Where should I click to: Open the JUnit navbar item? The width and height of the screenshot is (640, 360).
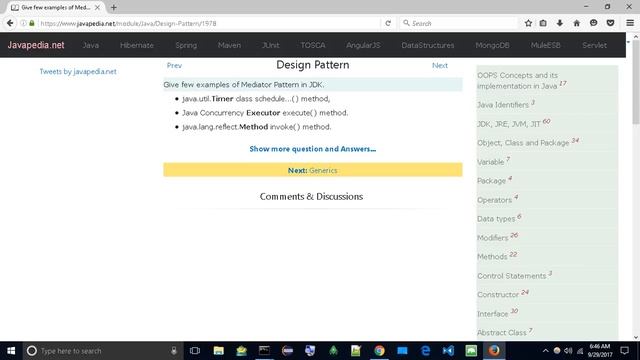click(x=271, y=45)
